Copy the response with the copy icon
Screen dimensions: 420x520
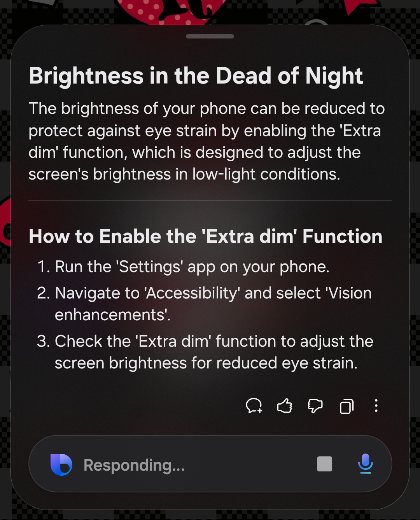pos(346,406)
